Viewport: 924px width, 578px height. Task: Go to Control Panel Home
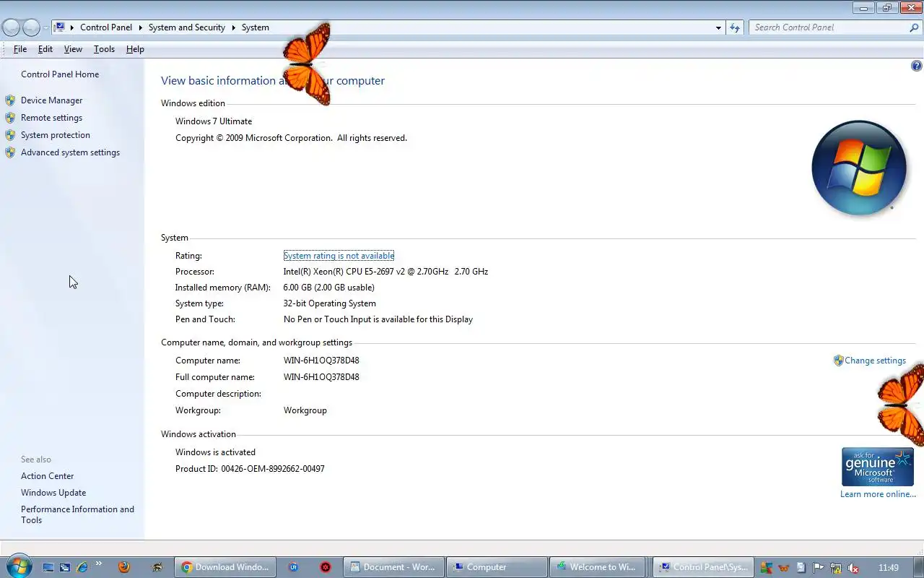pyautogui.click(x=60, y=74)
